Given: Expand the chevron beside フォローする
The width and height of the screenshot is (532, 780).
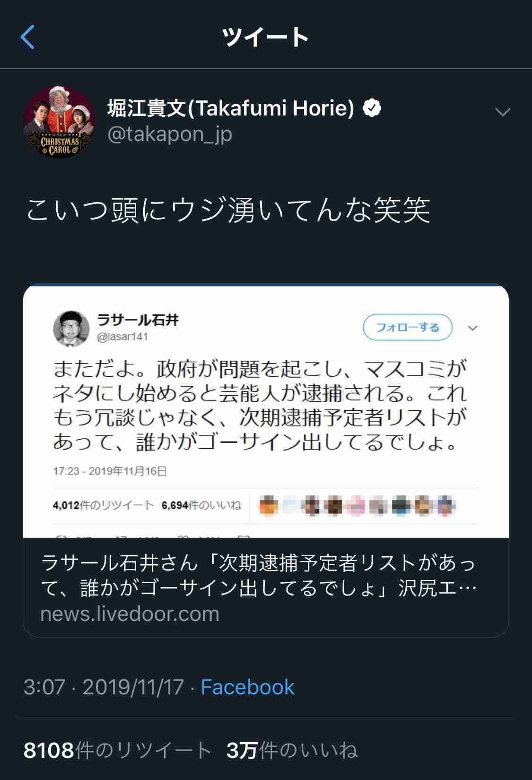Looking at the screenshot, I should coord(472,328).
